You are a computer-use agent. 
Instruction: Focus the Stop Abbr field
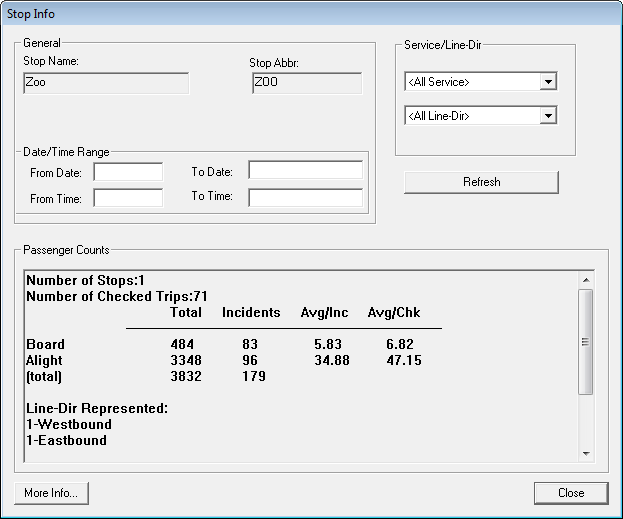(307, 83)
